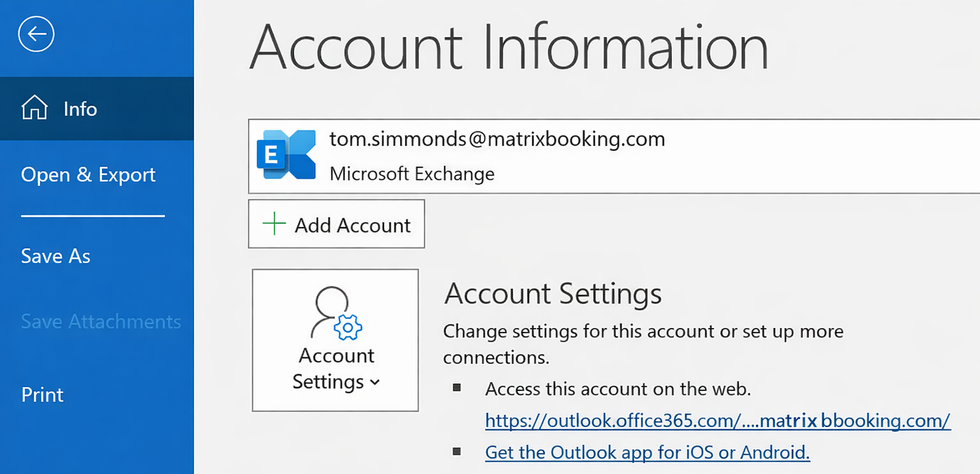Select Save As from the sidebar
This screenshot has width=980, height=474.
[56, 256]
